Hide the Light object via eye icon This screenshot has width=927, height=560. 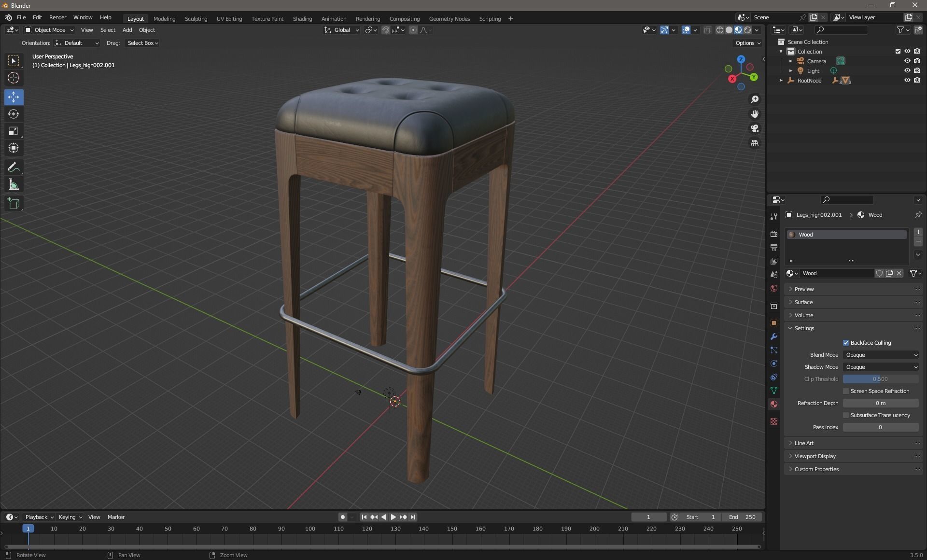point(907,70)
